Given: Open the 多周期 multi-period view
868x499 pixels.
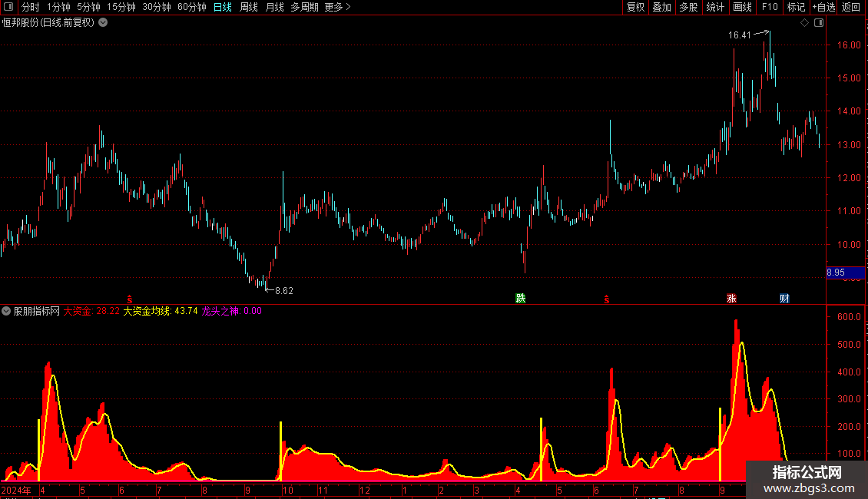Looking at the screenshot, I should (304, 7).
